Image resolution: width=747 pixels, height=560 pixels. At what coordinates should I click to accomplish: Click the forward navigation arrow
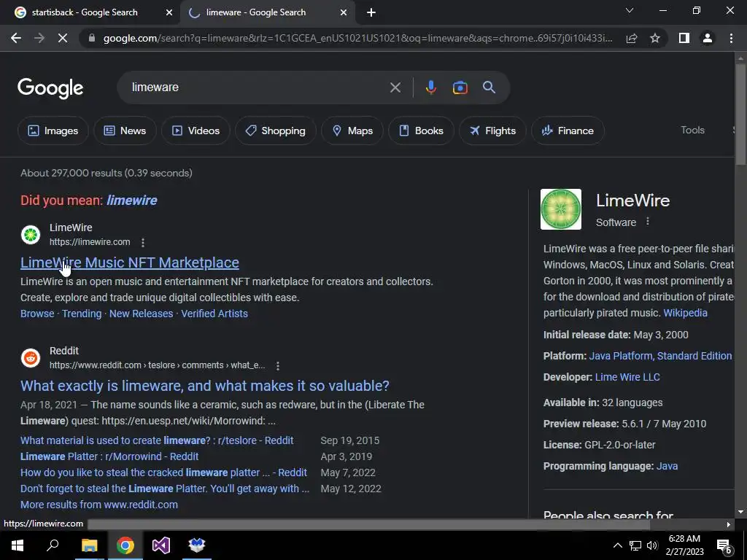39,38
